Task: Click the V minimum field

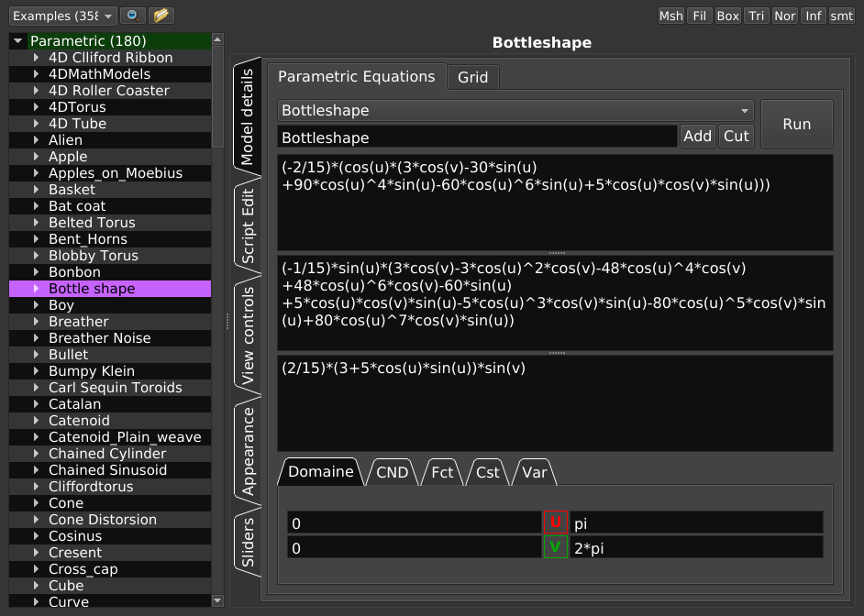Action: (x=415, y=548)
